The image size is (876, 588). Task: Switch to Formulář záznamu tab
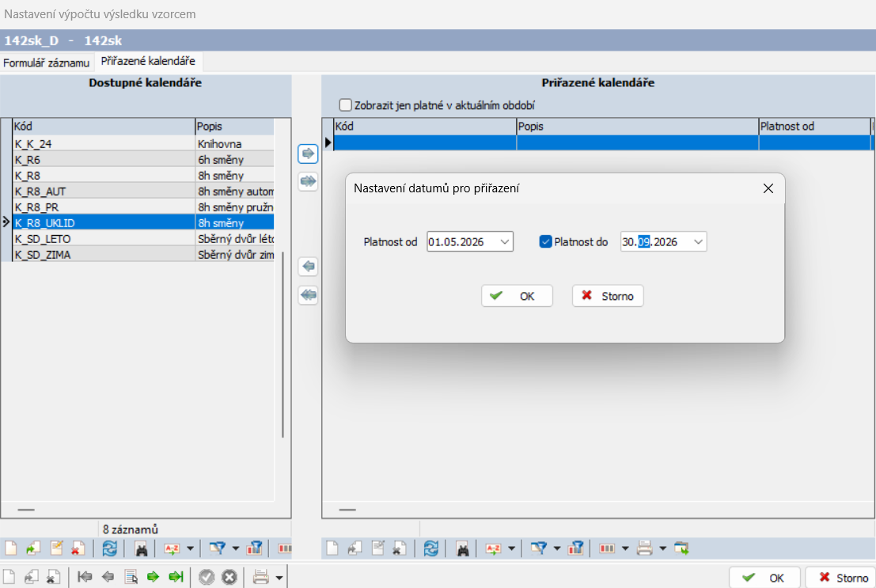click(47, 63)
